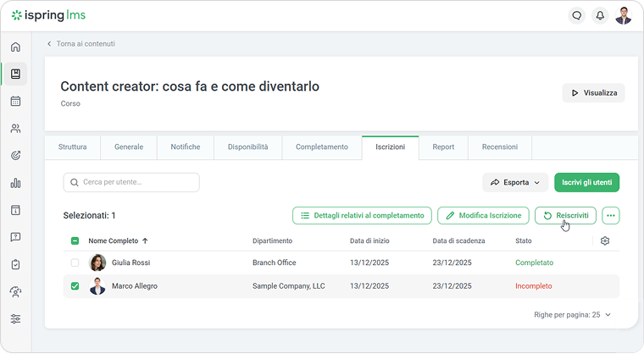
Task: Open the three-dot more actions menu
Action: click(610, 216)
